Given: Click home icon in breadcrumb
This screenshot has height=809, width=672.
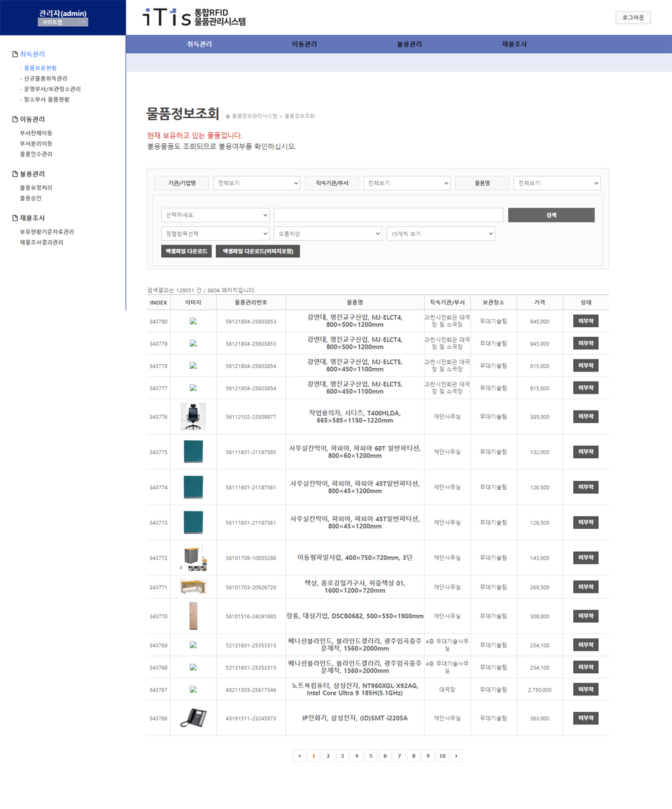Looking at the screenshot, I should point(228,116).
